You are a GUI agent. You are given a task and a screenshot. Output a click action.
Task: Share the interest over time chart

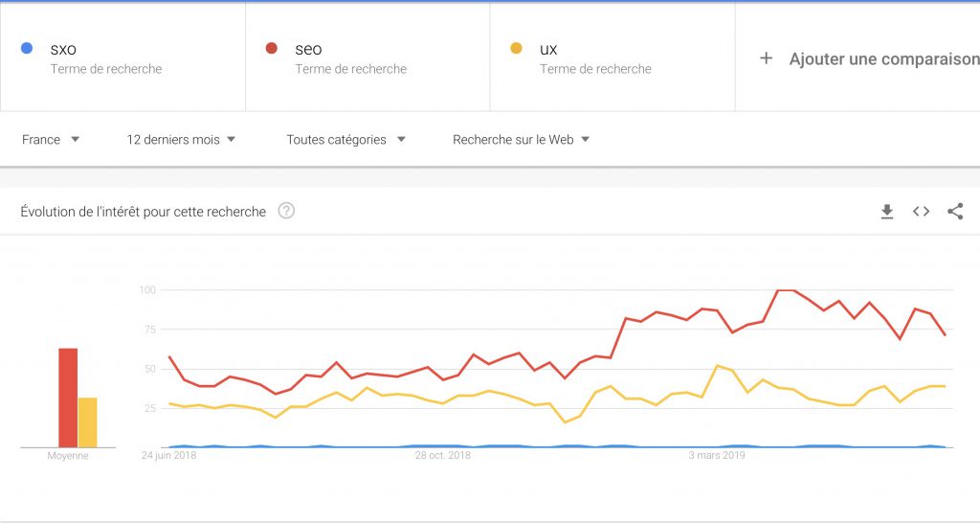point(955,212)
